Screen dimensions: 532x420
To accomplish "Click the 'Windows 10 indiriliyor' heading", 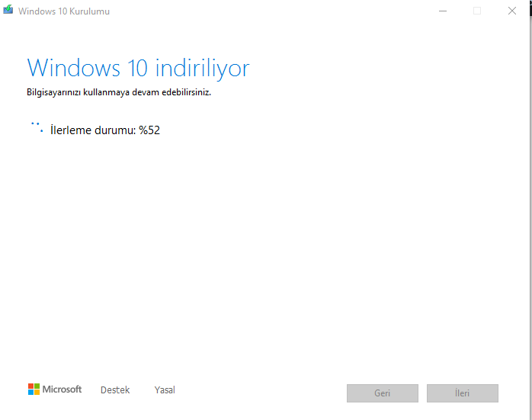I will (x=138, y=69).
